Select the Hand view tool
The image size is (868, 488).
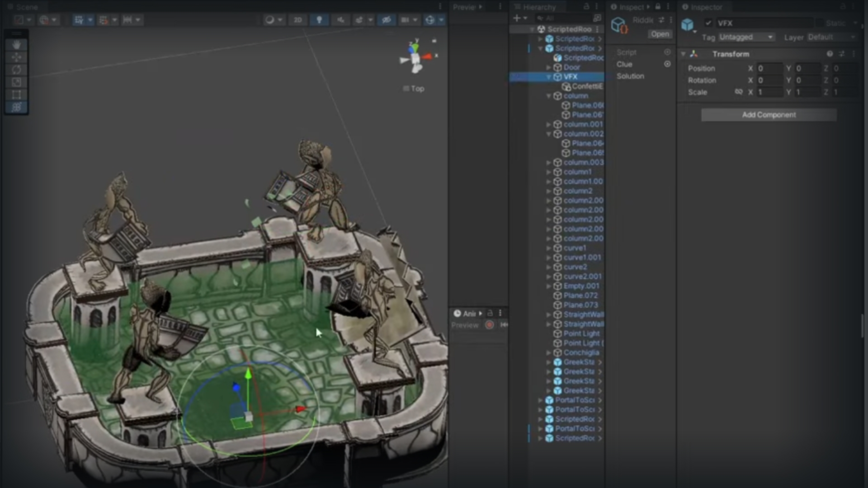pos(17,45)
